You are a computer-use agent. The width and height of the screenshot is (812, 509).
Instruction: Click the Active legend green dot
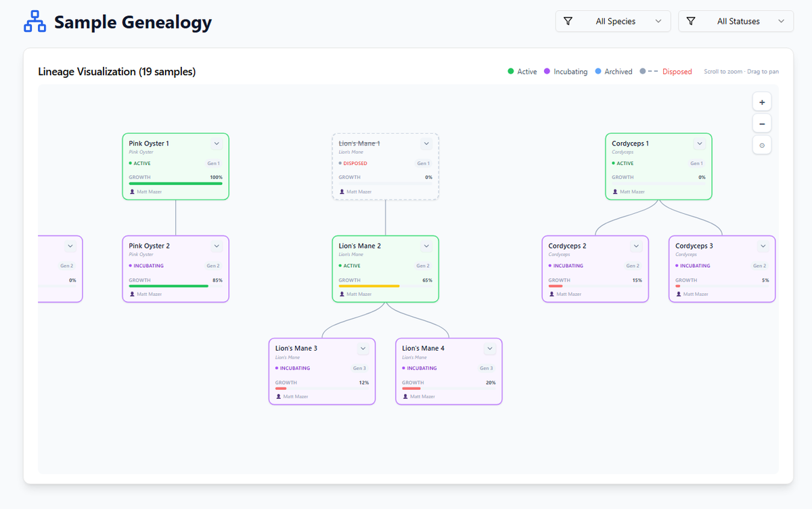click(x=511, y=72)
